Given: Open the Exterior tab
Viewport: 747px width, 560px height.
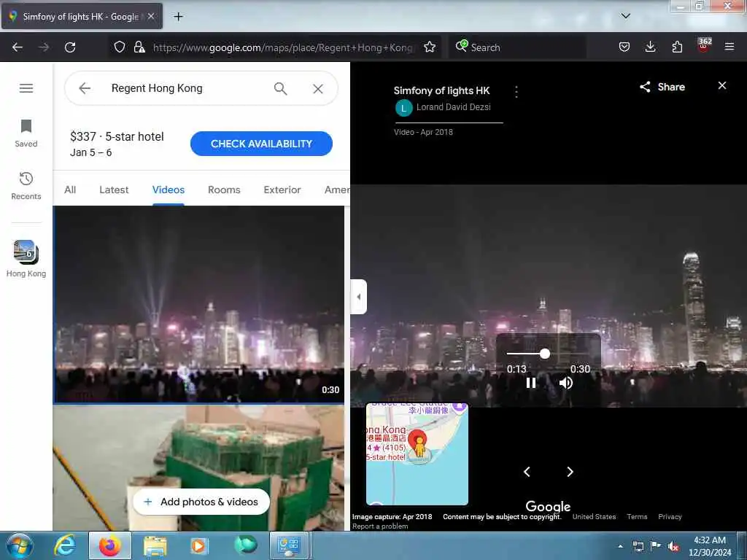Looking at the screenshot, I should coord(282,190).
